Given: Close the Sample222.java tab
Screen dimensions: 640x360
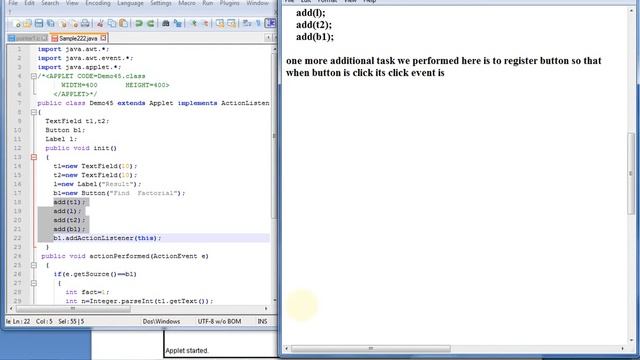Looking at the screenshot, I should click(103, 38).
